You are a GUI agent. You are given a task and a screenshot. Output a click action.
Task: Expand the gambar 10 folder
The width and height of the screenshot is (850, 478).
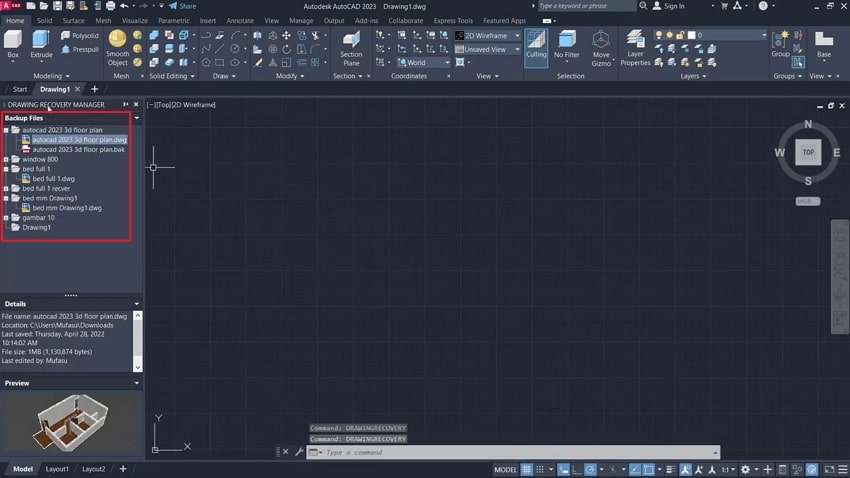[7, 218]
